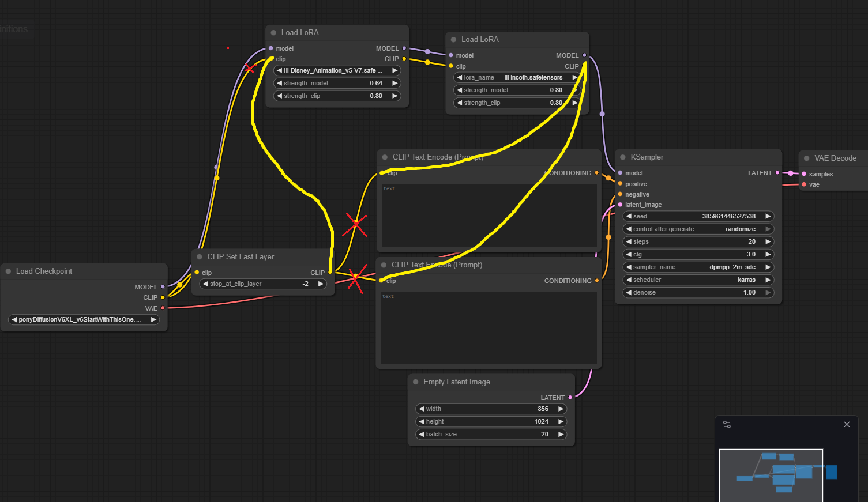Increase width in Empty Latent Image
Viewport: 868px width, 502px height.
561,409
